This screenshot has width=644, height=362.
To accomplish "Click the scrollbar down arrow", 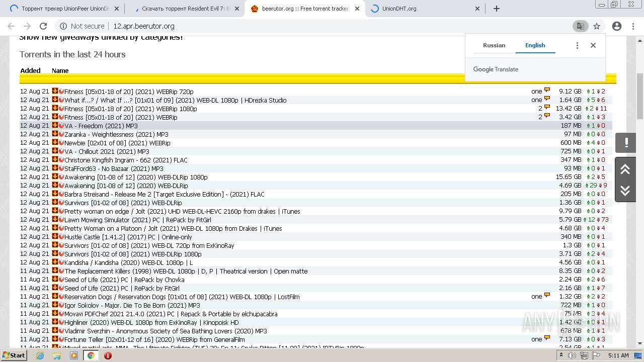I will pos(639,343).
